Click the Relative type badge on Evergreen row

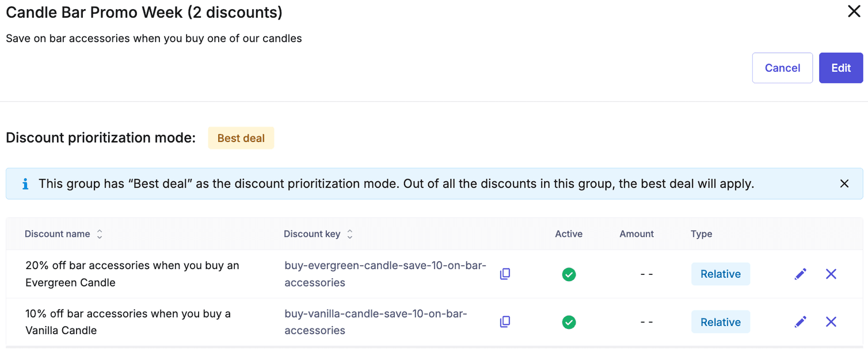coord(721,274)
